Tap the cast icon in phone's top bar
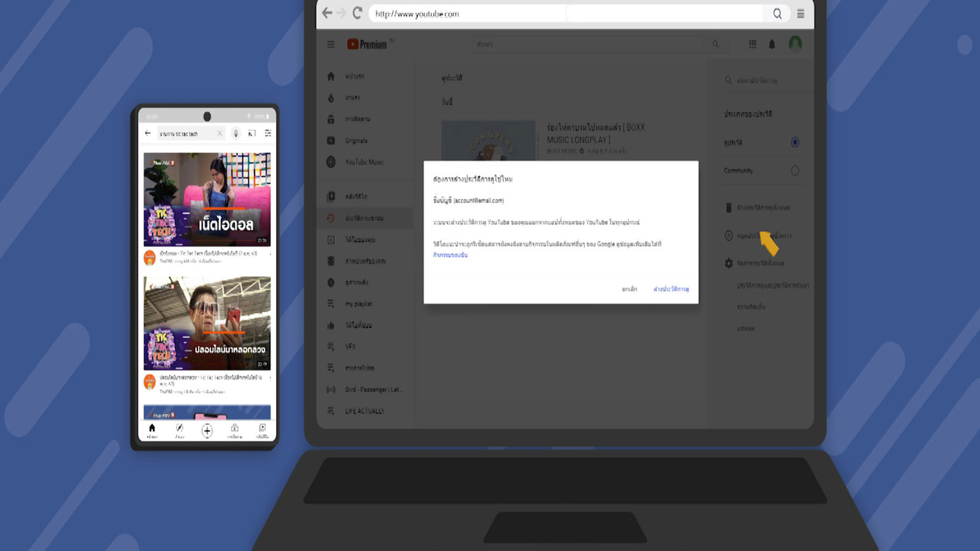The image size is (980, 551). pos(252,133)
